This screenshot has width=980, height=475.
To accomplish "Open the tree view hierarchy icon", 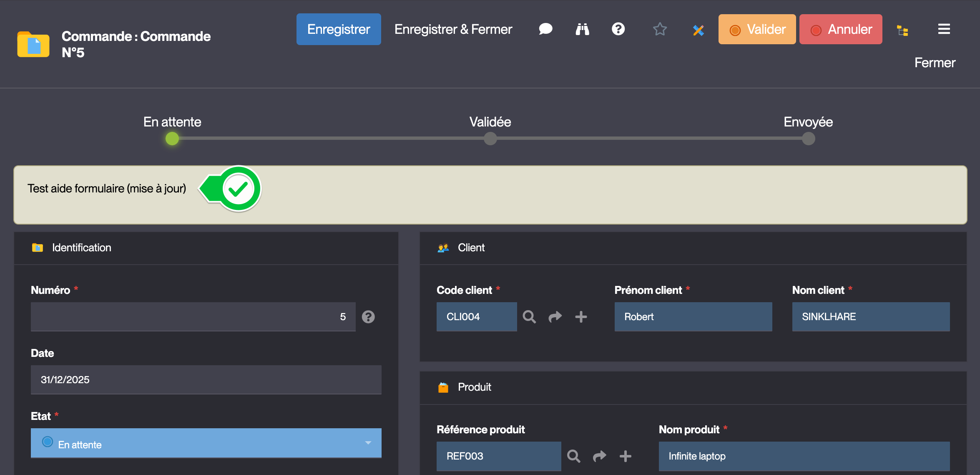I will pos(902,30).
